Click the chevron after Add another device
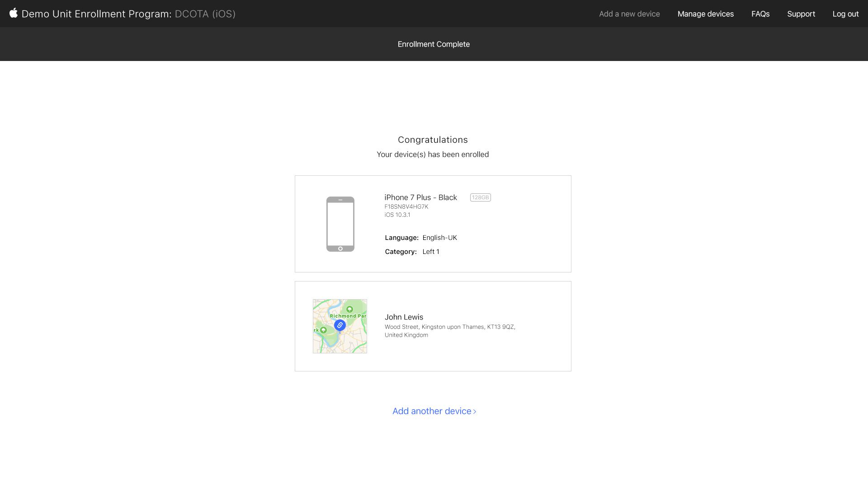This screenshot has width=868, height=488. point(474,412)
